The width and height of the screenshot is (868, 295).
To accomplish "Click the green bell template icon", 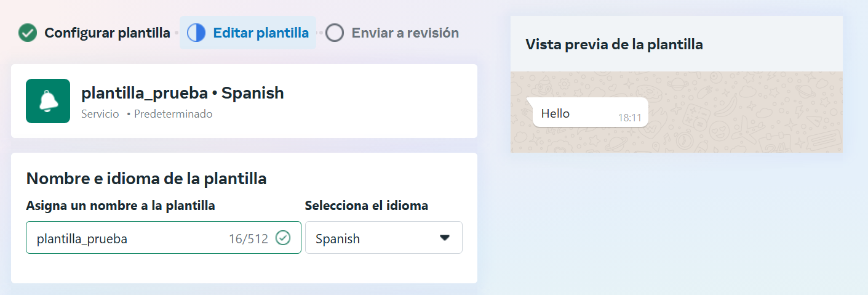I will point(48,101).
